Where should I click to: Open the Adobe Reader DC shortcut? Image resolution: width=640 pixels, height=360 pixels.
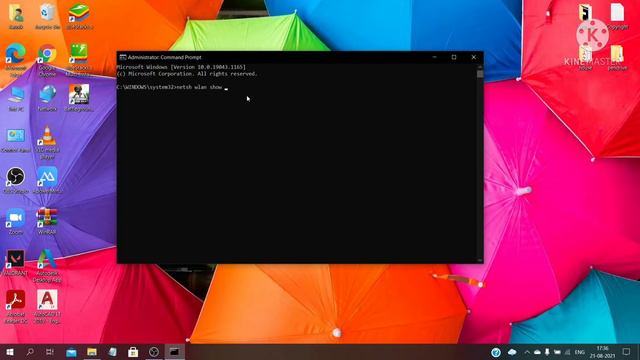click(x=16, y=307)
